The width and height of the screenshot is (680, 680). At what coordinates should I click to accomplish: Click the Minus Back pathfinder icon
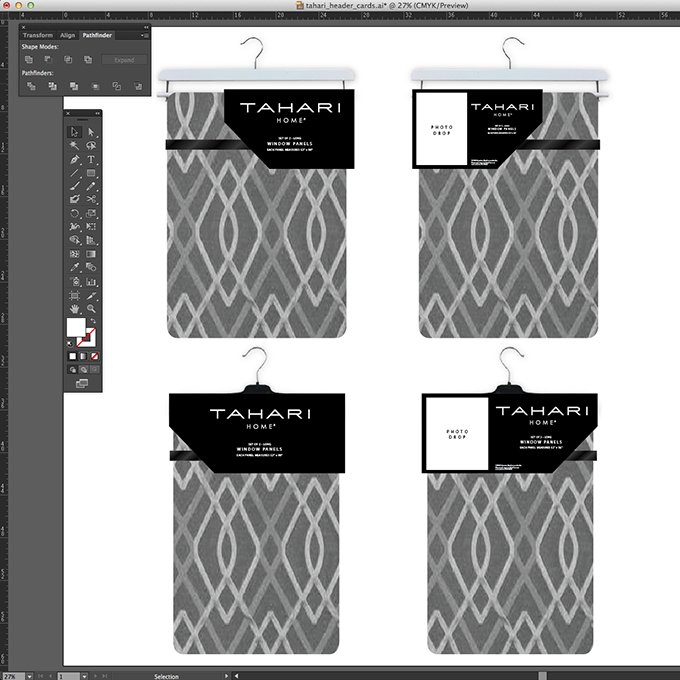(138, 86)
